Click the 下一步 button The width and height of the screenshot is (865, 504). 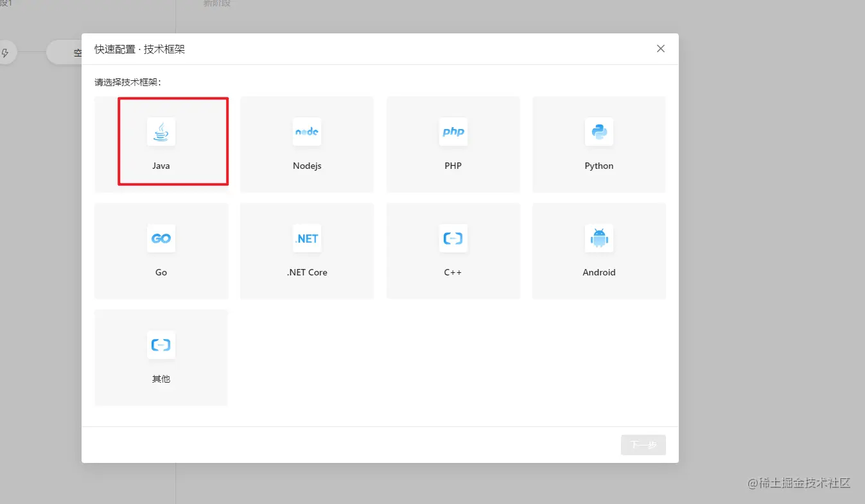(x=643, y=445)
